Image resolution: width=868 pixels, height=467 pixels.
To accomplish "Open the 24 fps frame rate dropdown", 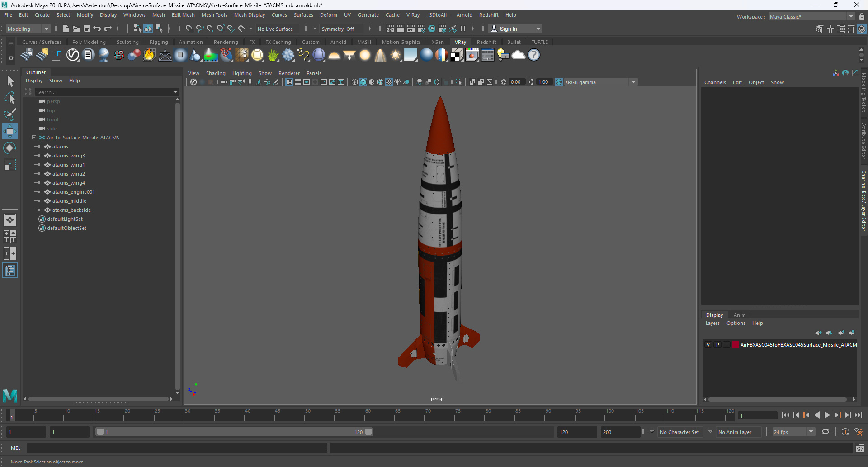I will (793, 432).
